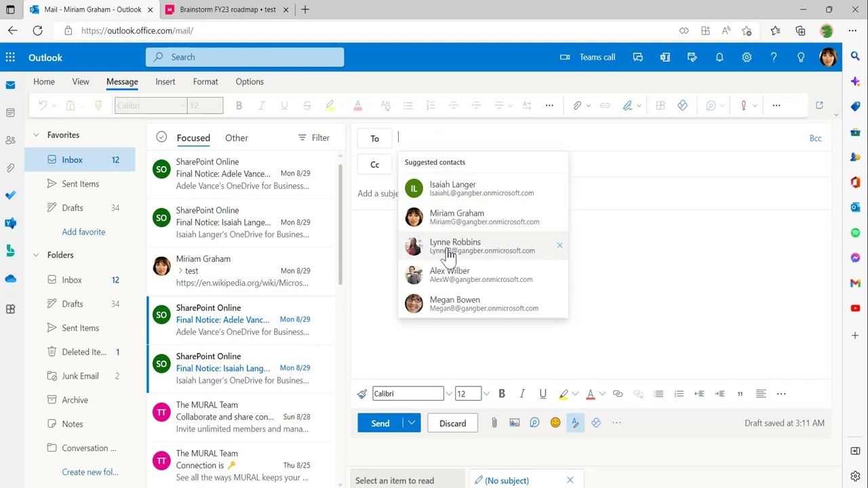The width and height of the screenshot is (868, 488).
Task: Attach file using bottom paperclip icon
Action: pos(494,423)
